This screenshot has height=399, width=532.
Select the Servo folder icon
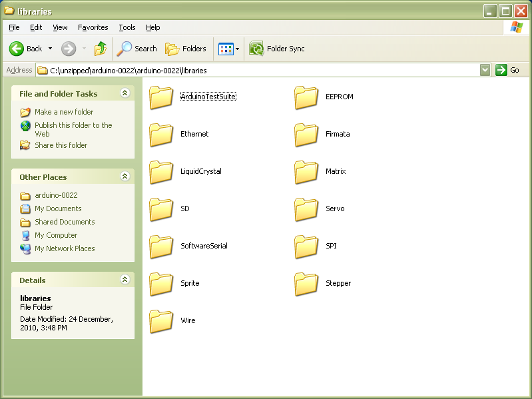tap(306, 209)
